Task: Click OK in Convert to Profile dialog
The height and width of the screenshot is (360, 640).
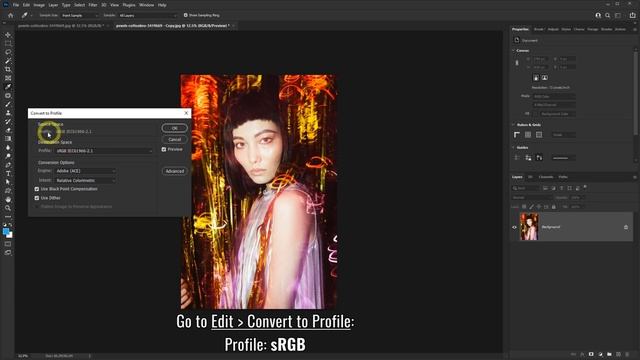Action: 175,128
